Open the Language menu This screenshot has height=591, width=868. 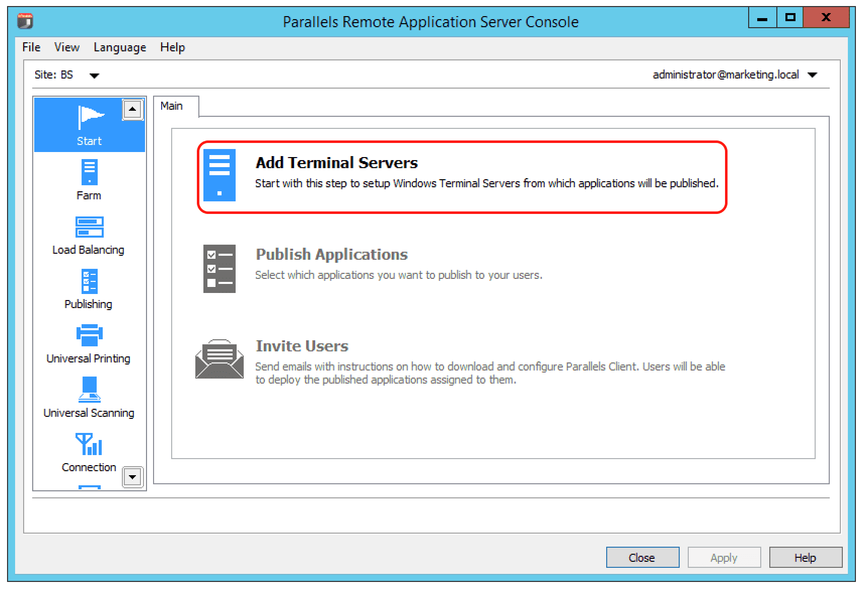point(119,47)
